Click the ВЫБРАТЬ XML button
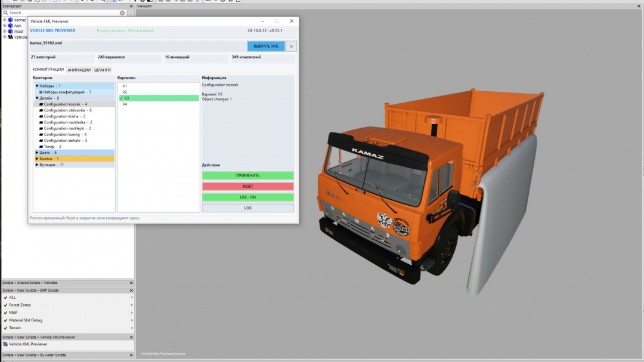This screenshot has height=362, width=644. 266,46
